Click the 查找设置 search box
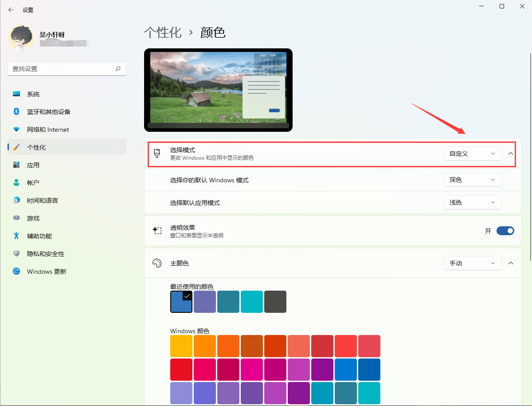Screen dimensions: 532x406 pos(66,68)
